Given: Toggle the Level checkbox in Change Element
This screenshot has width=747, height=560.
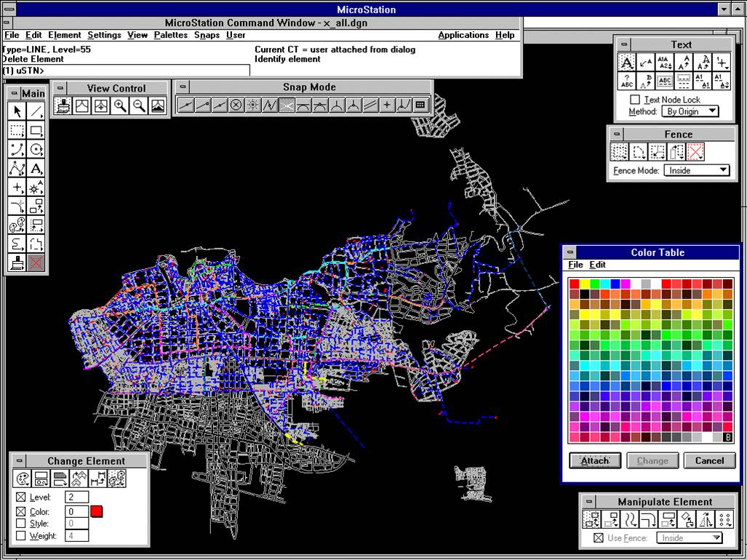Looking at the screenshot, I should 20,497.
